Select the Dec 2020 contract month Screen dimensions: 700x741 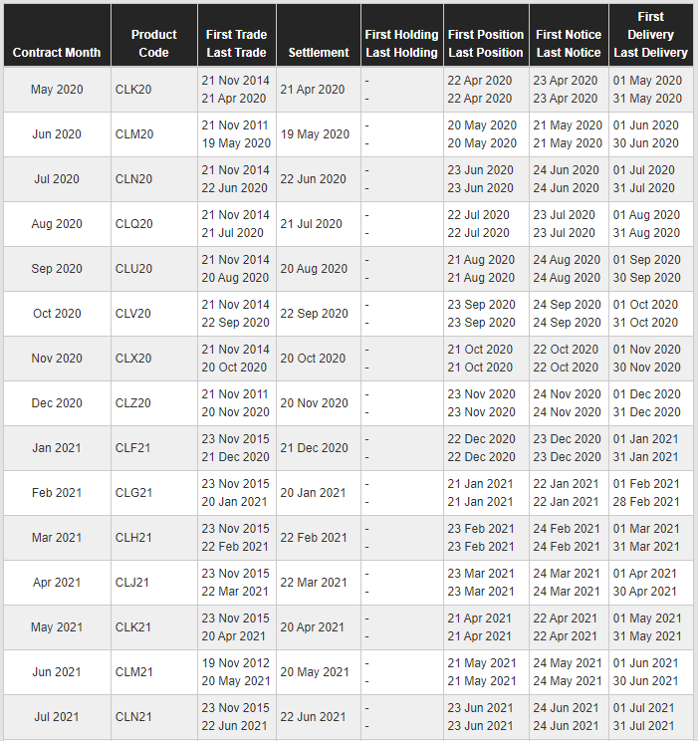click(57, 403)
